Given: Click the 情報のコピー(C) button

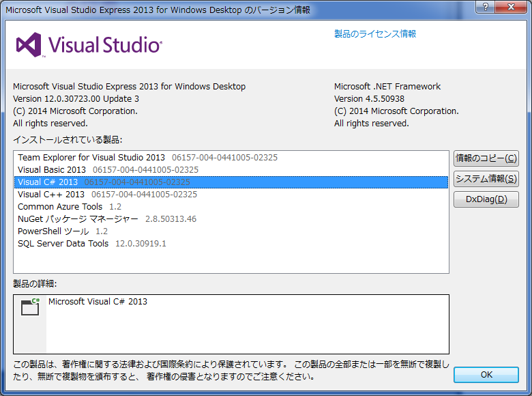Looking at the screenshot, I should click(486, 158).
